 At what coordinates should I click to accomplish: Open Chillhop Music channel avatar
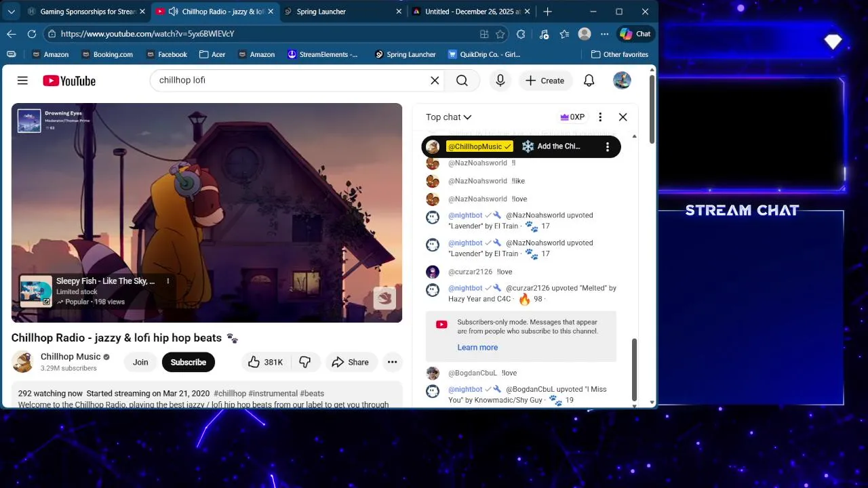(22, 362)
